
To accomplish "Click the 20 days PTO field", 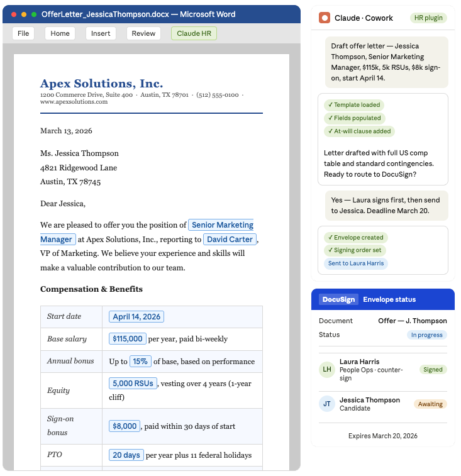I will 126,455.
